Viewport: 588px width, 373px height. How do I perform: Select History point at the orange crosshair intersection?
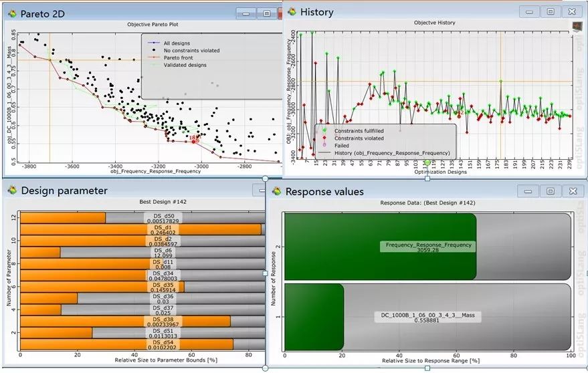click(x=500, y=81)
